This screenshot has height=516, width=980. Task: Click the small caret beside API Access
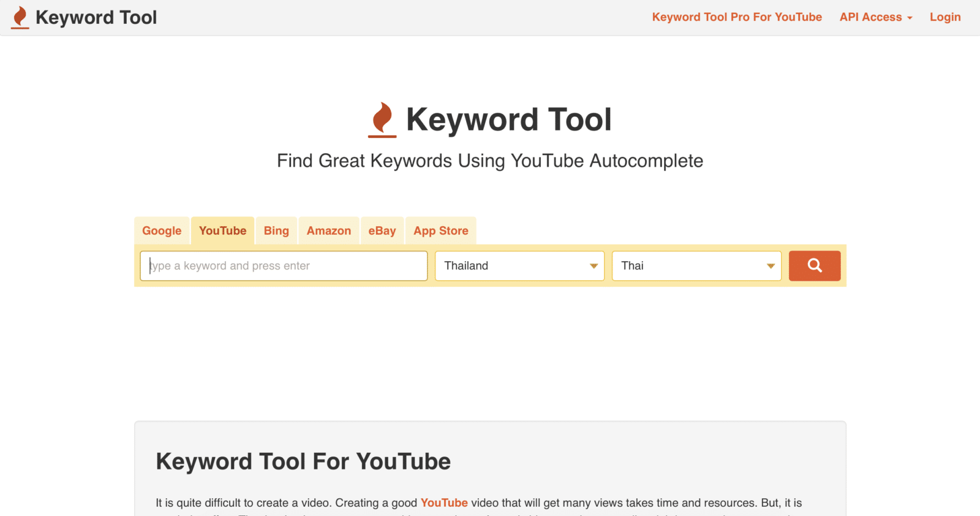click(910, 18)
